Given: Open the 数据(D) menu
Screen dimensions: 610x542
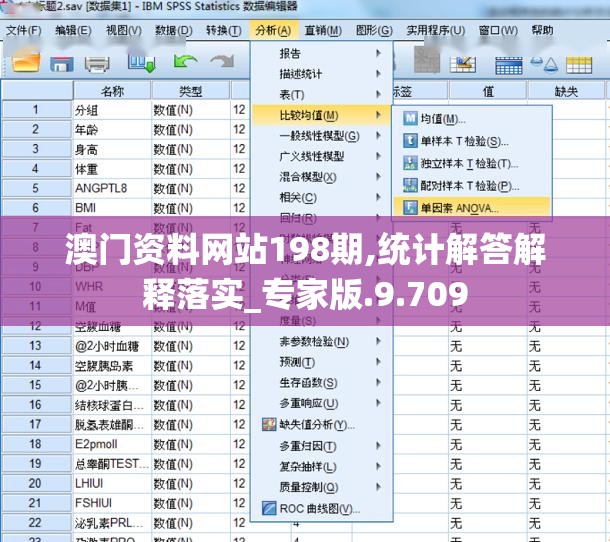Looking at the screenshot, I should tap(174, 30).
